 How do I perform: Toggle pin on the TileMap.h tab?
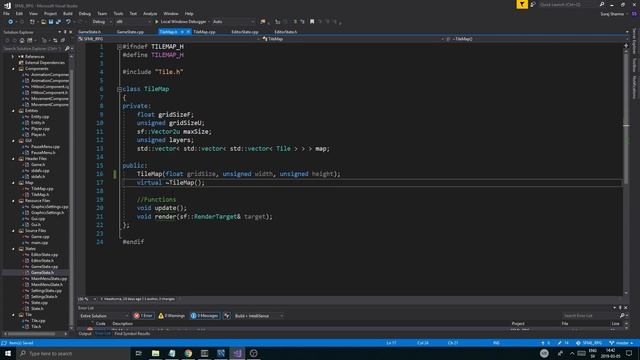pos(182,32)
